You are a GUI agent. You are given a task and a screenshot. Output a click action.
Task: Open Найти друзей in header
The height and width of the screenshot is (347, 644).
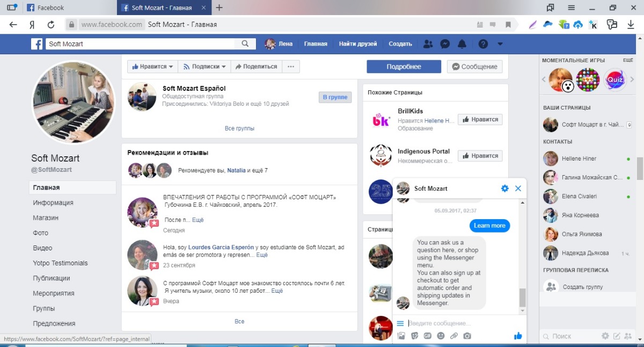tap(358, 44)
